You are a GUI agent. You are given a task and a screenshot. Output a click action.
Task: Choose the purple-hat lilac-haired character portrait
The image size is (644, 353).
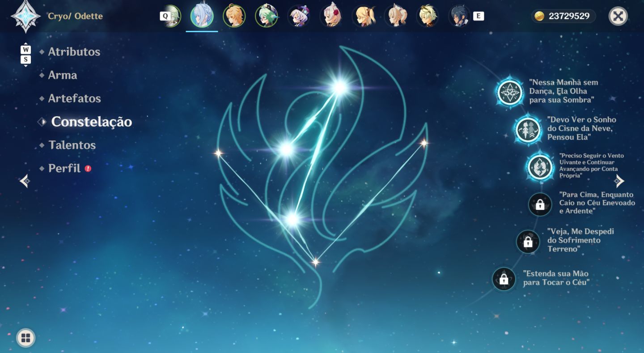coord(299,16)
